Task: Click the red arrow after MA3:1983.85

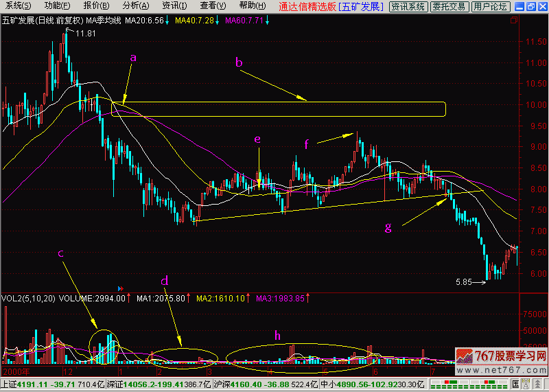Action: pos(307,299)
